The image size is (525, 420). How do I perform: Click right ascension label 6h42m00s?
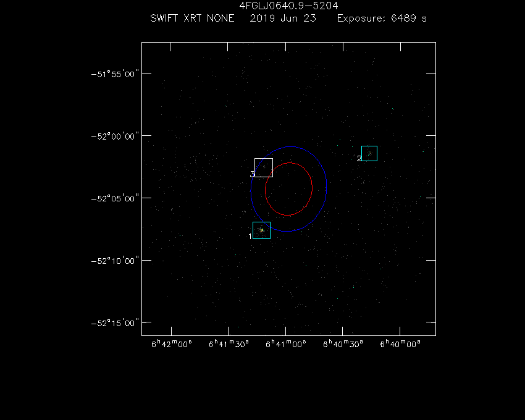click(172, 344)
